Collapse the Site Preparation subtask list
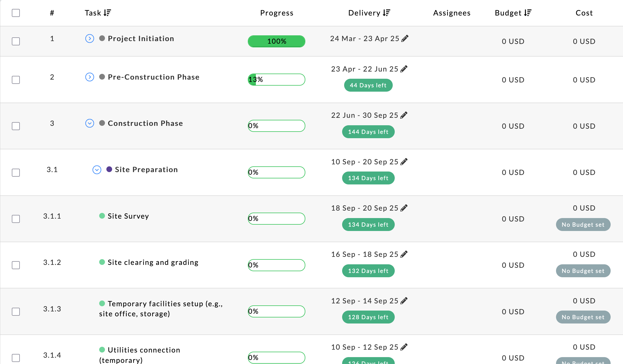623x364 pixels. tap(97, 170)
